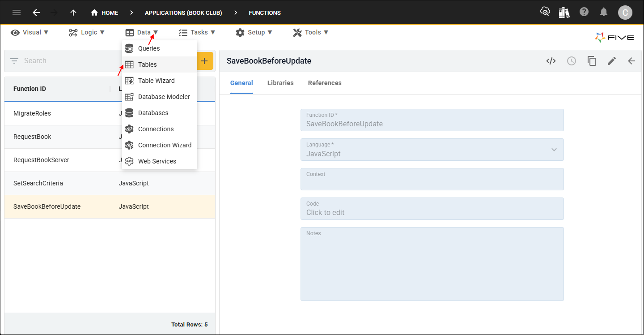
Task: Choose Table Wizard menu item
Action: tap(160, 81)
